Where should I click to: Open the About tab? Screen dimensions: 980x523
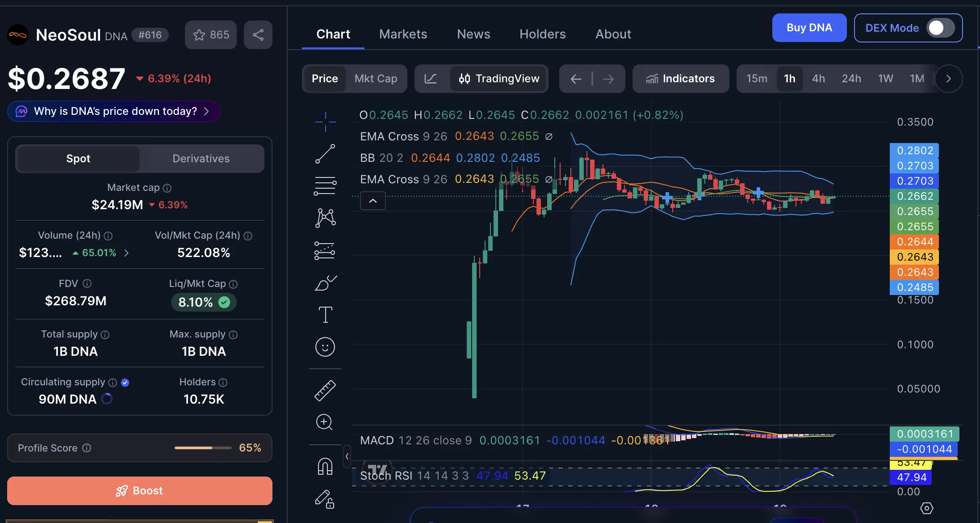(x=613, y=34)
